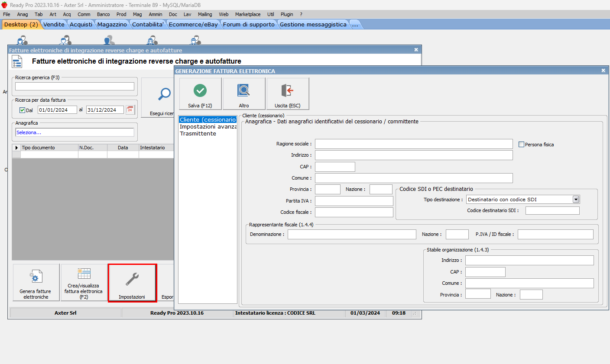Click the Uscita (ESC) exit icon
The width and height of the screenshot is (610, 364).
pos(287,91)
